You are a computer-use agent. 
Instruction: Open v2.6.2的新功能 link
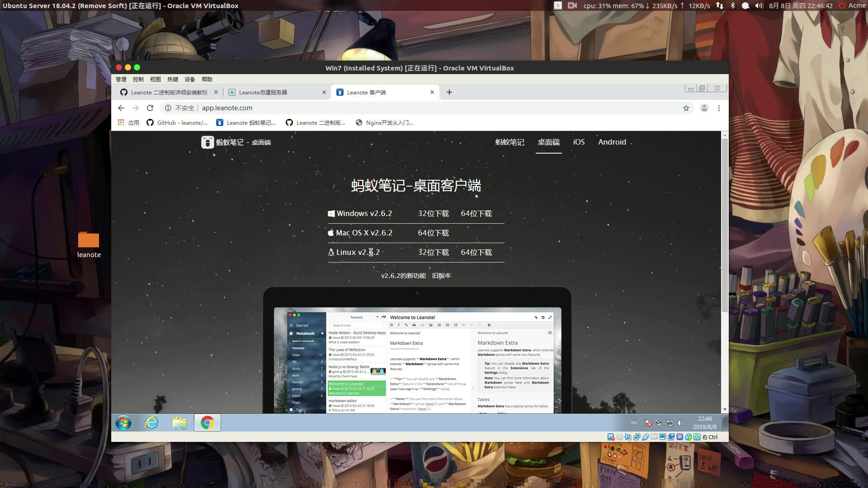point(403,276)
